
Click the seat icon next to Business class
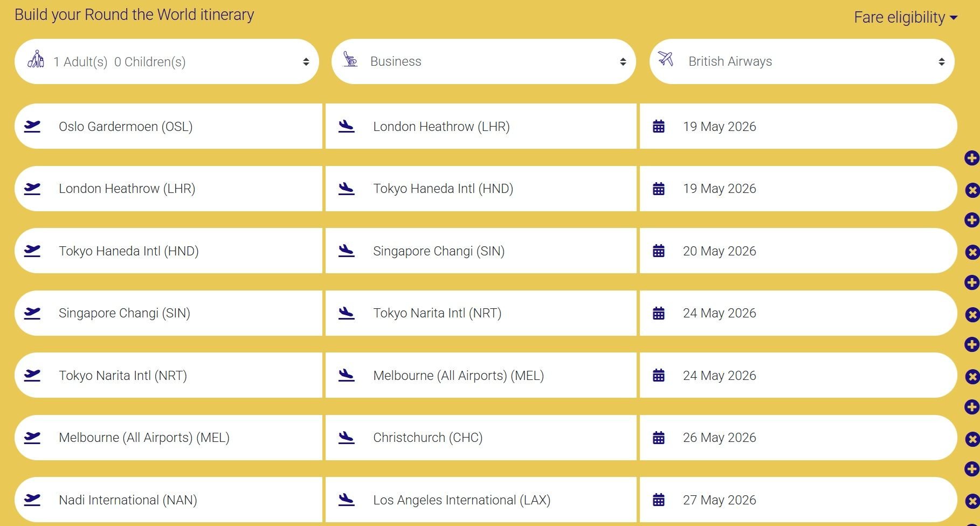(x=351, y=61)
